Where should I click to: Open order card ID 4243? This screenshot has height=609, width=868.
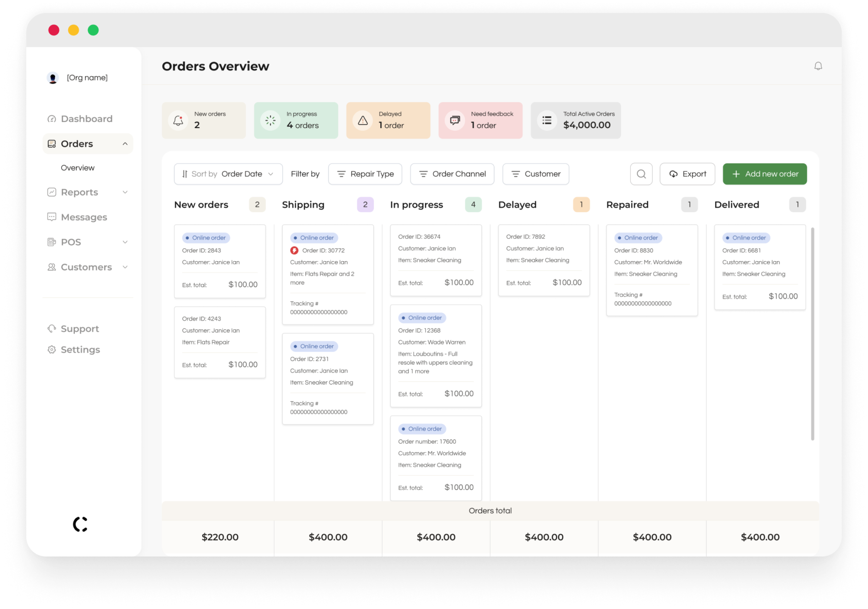(x=220, y=342)
